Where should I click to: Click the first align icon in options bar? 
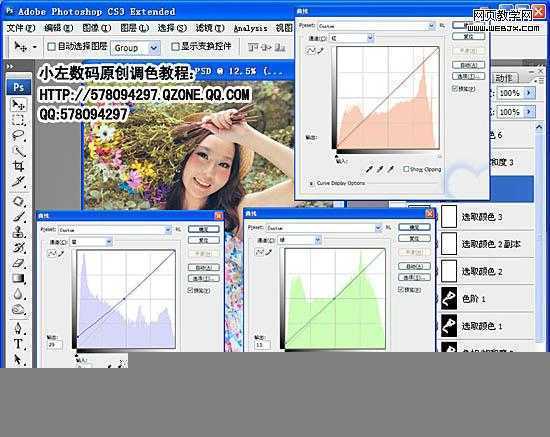pyautogui.click(x=252, y=47)
